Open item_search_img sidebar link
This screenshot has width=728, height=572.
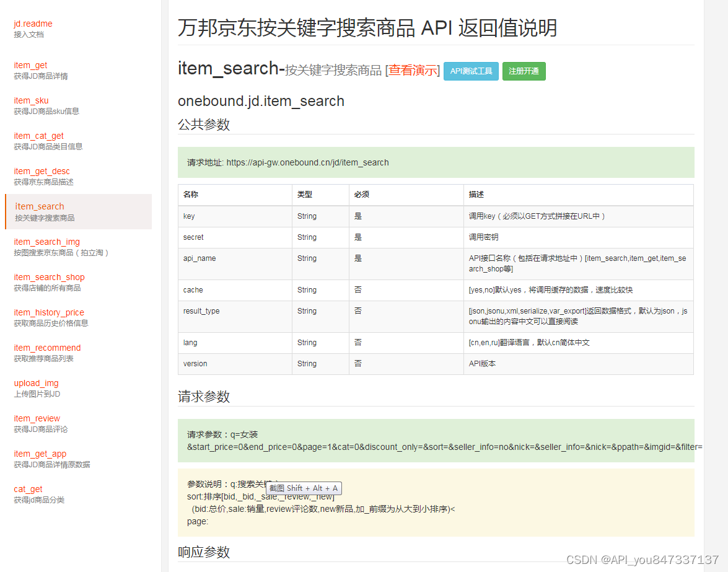point(47,242)
